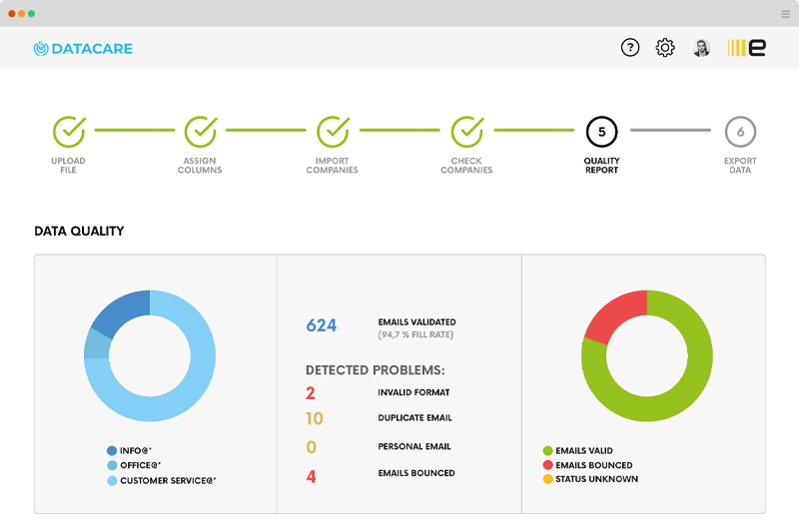The height and width of the screenshot is (532, 799).
Task: Advance to step 6 Export Data
Action: coord(740,131)
